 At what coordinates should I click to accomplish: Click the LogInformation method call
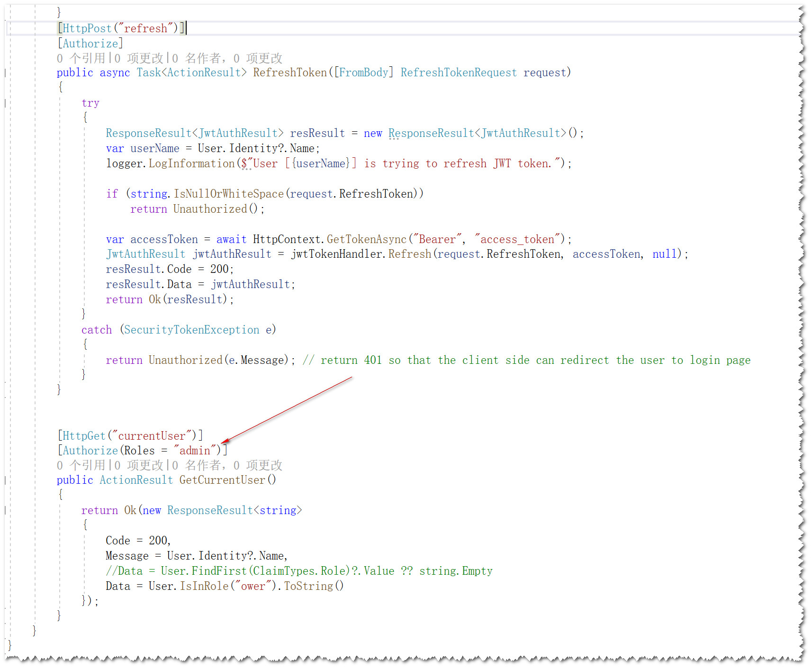pos(191,164)
